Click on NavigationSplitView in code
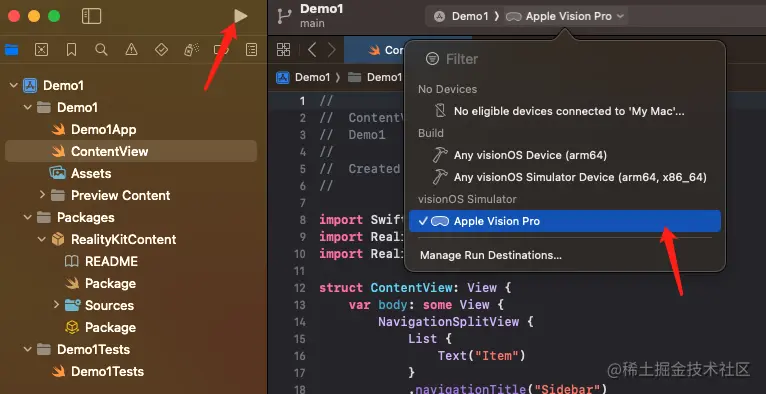The image size is (766, 394). pos(448,322)
